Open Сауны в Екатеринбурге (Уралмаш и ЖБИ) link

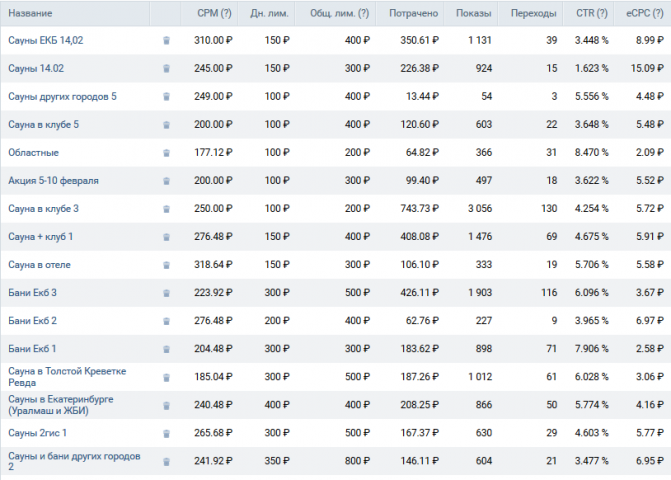point(61,405)
